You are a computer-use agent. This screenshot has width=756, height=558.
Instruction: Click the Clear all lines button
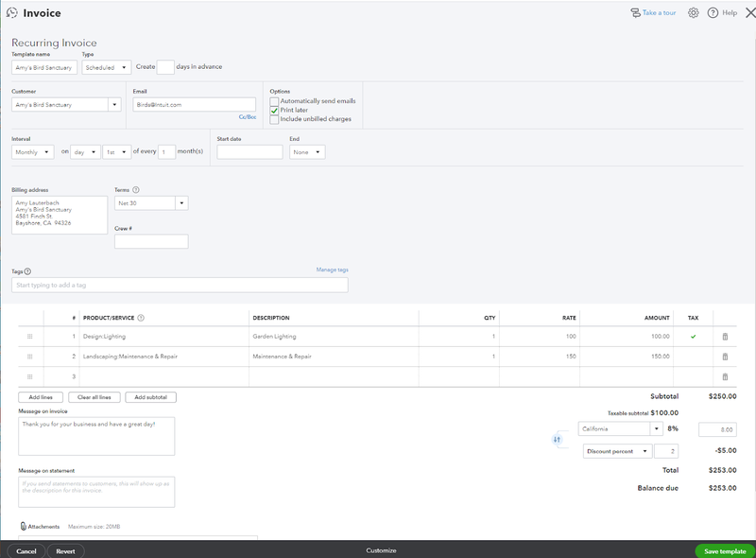(94, 397)
